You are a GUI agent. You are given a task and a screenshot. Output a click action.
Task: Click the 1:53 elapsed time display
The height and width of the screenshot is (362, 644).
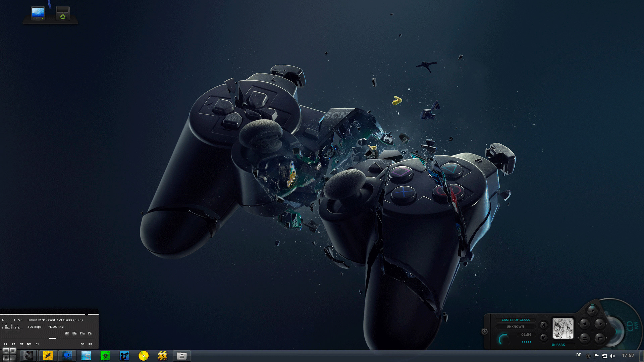coord(18,320)
